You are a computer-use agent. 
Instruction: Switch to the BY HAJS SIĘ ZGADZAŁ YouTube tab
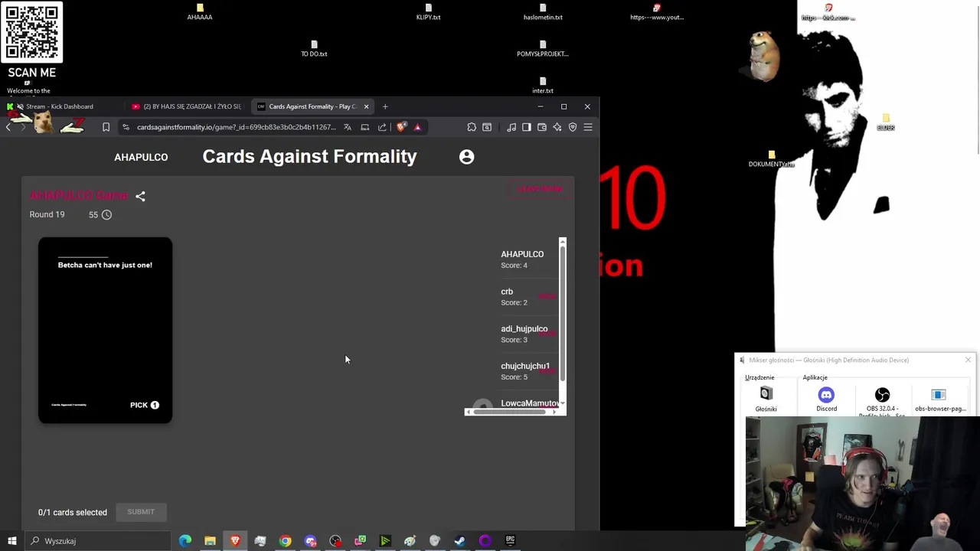[x=186, y=106]
